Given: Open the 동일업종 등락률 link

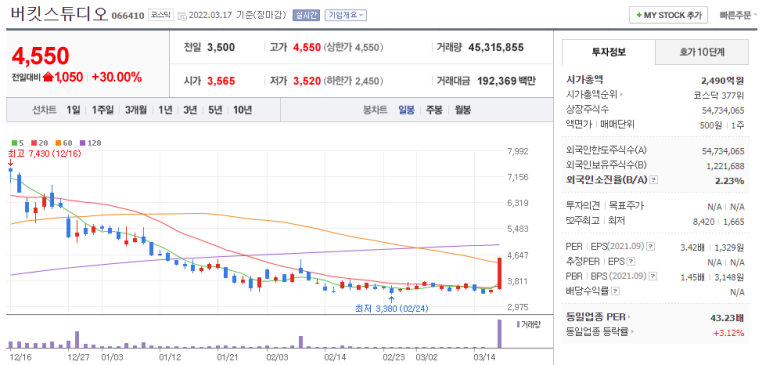Looking at the screenshot, I should 600,332.
